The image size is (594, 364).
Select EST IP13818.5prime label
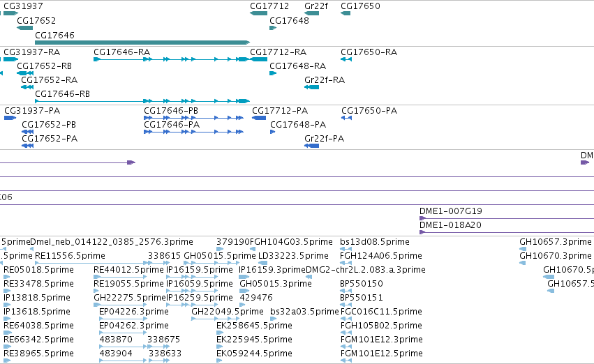[x=37, y=297]
